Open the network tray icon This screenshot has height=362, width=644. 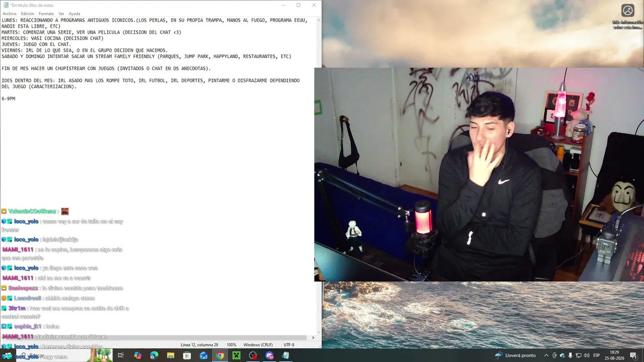click(579, 355)
